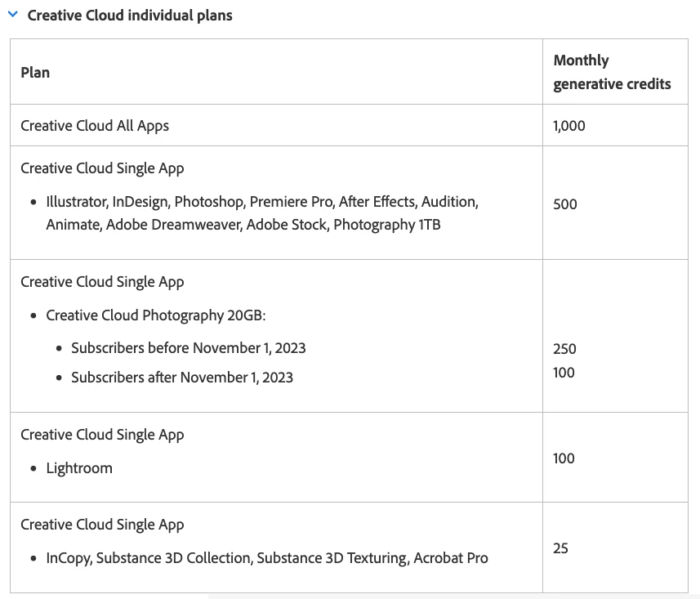
Task: Click 'Creative Cloud Single App' above Photography 20GB
Action: coord(102,282)
